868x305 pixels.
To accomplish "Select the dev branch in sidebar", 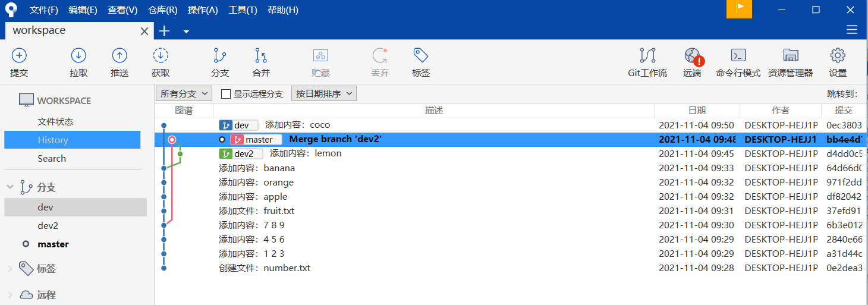I will pyautogui.click(x=76, y=207).
